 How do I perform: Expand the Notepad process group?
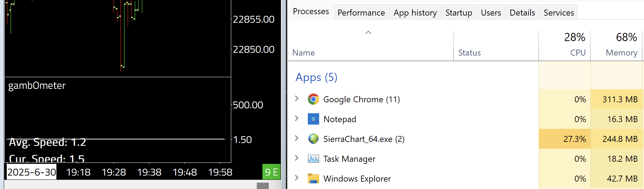coord(297,119)
